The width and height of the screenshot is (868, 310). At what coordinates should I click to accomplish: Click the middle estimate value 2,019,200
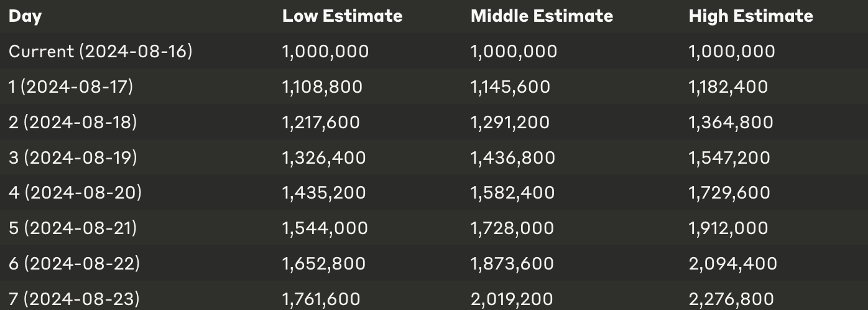click(x=512, y=299)
